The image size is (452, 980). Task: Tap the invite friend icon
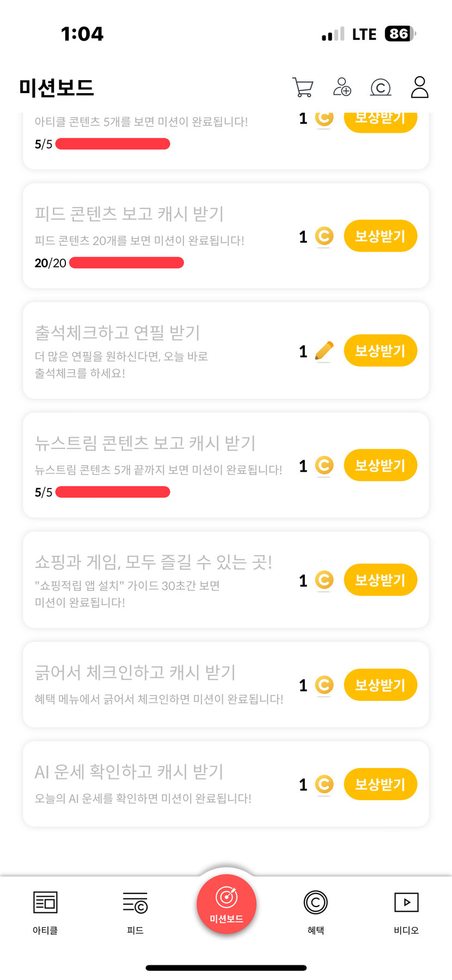pos(342,87)
